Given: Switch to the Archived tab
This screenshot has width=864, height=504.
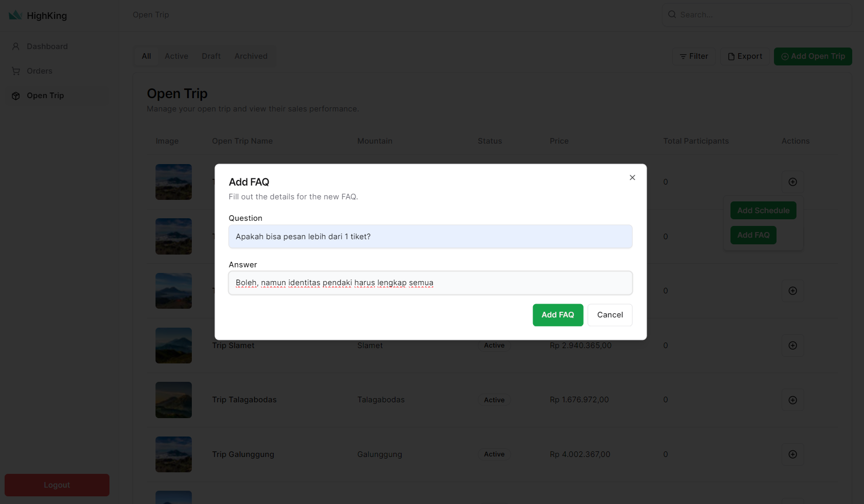Looking at the screenshot, I should click(251, 56).
